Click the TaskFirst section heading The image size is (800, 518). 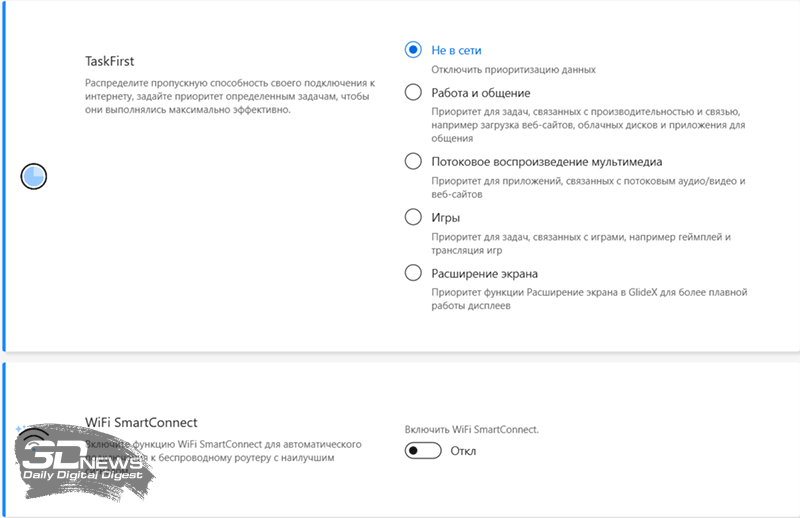109,61
